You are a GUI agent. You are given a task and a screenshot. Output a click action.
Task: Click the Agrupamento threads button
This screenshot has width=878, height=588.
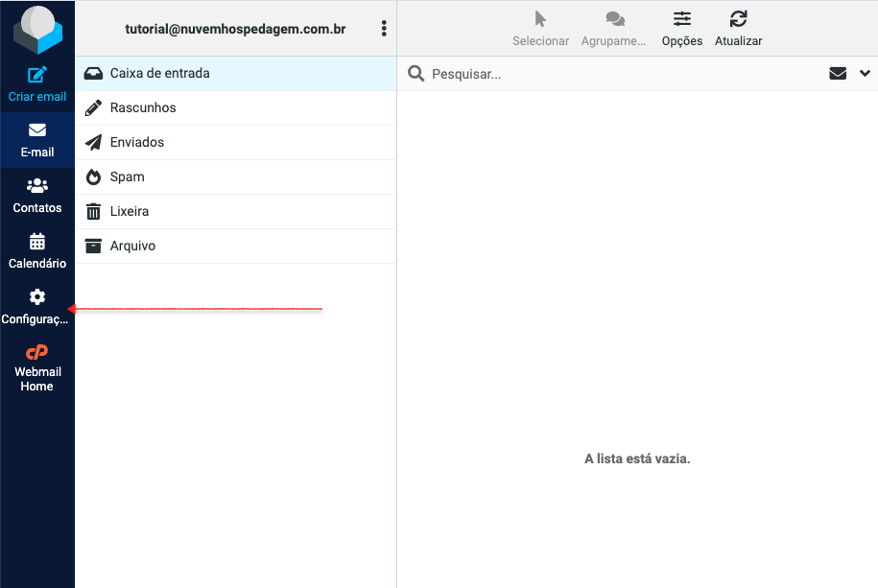(615, 29)
